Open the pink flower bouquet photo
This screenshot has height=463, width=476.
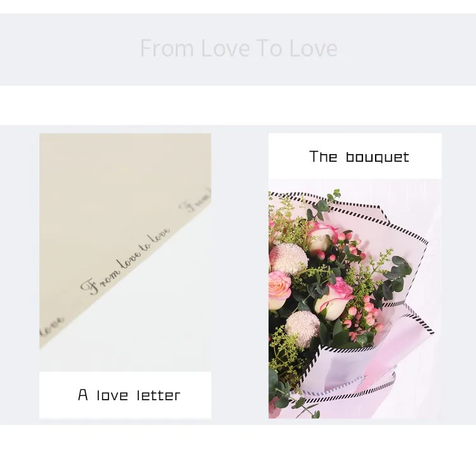coord(355,299)
